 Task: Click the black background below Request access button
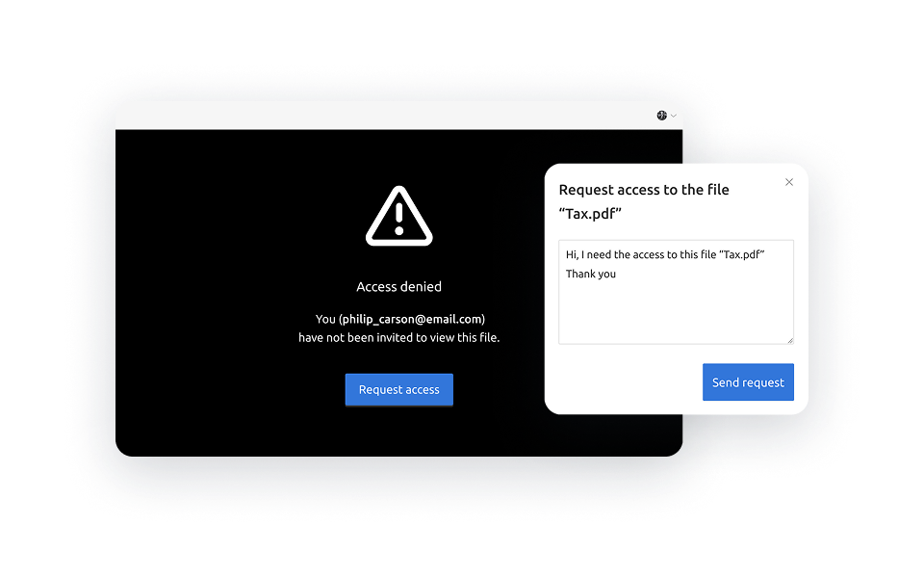click(x=398, y=431)
